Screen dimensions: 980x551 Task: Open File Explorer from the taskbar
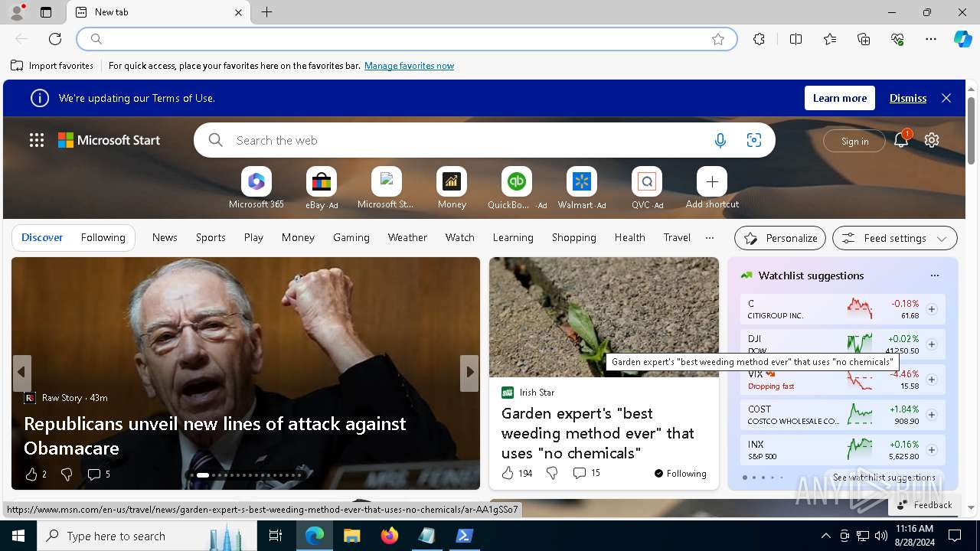[x=352, y=536]
